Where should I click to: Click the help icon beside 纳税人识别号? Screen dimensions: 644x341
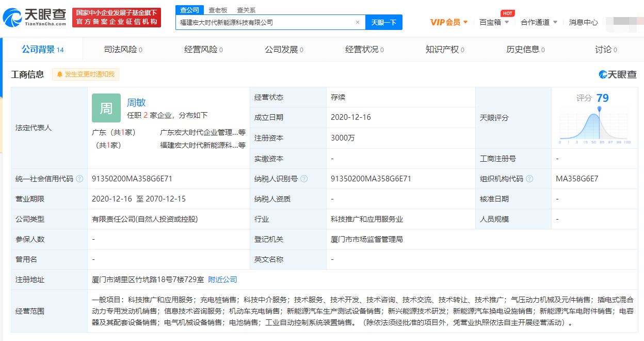coord(304,179)
